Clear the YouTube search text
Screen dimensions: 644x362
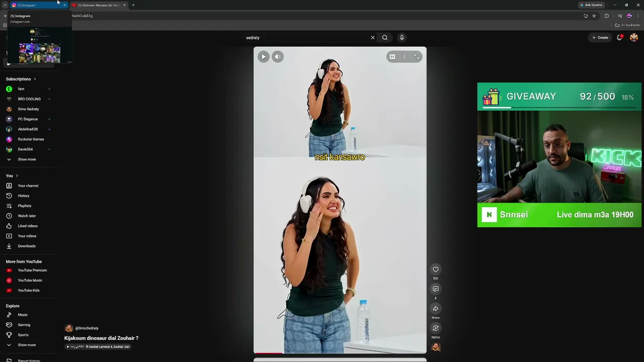pyautogui.click(x=373, y=38)
